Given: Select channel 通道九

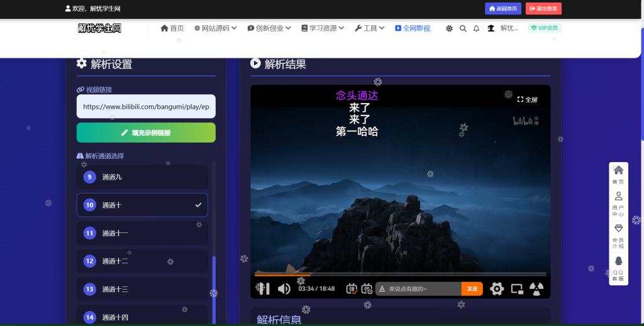Looking at the screenshot, I should [142, 177].
